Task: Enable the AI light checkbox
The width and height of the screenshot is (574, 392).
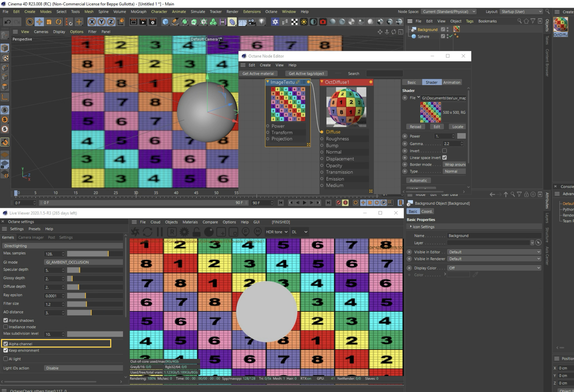Action: pyautogui.click(x=6, y=359)
